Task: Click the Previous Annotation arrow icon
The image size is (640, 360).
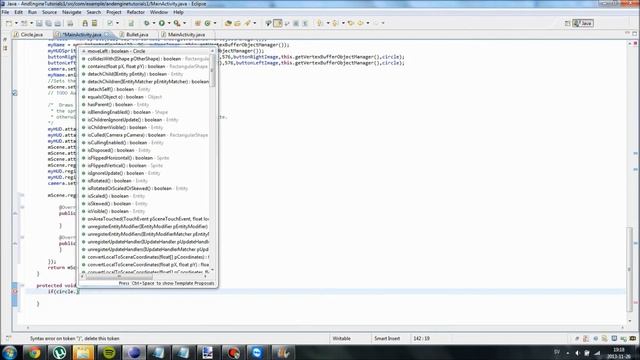Action: click(x=336, y=23)
